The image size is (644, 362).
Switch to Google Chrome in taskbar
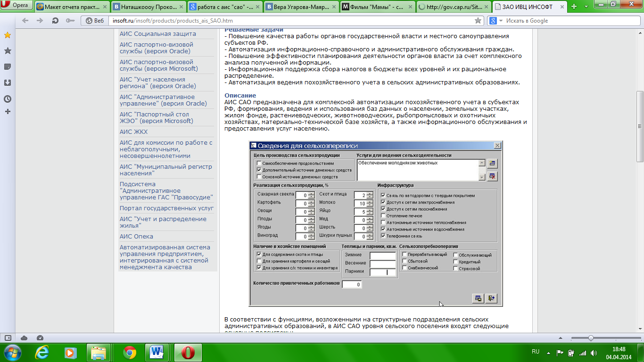tap(130, 352)
